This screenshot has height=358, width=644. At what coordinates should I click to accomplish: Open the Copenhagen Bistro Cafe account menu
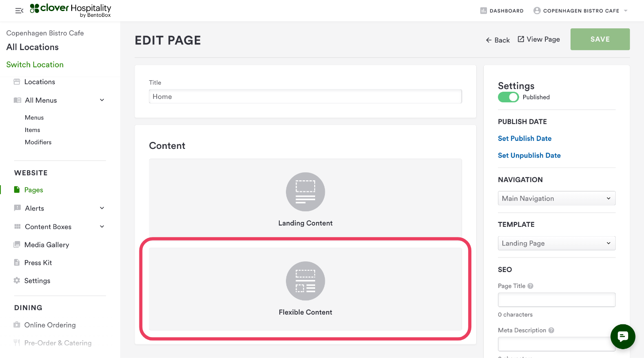(x=581, y=11)
